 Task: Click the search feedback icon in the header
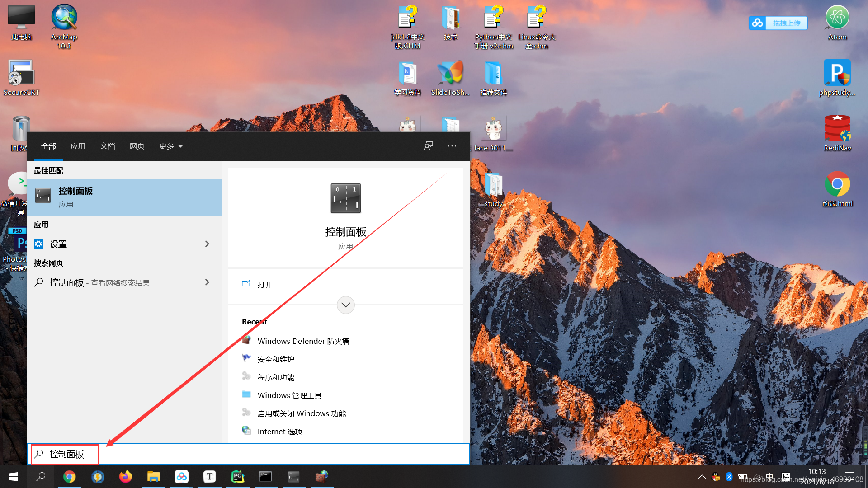[x=428, y=146]
